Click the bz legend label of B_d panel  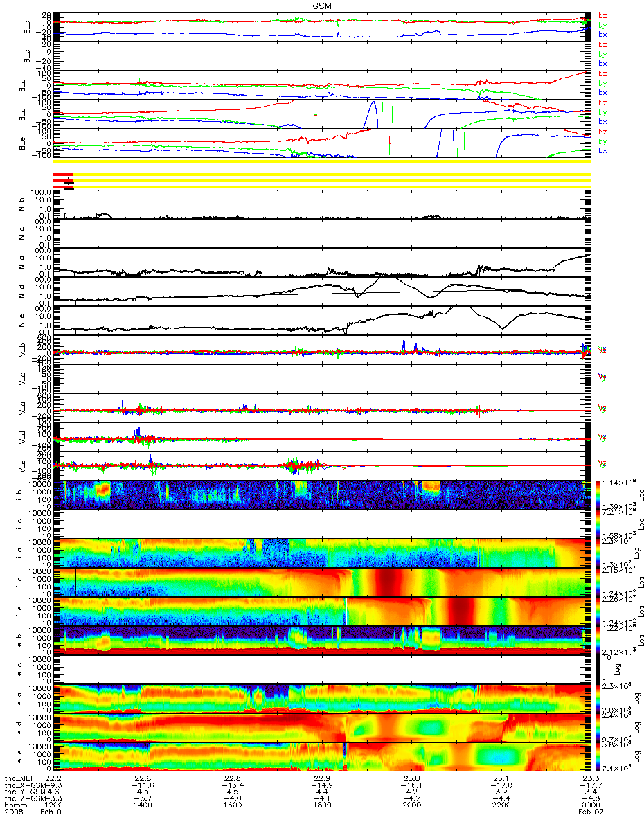pyautogui.click(x=603, y=102)
